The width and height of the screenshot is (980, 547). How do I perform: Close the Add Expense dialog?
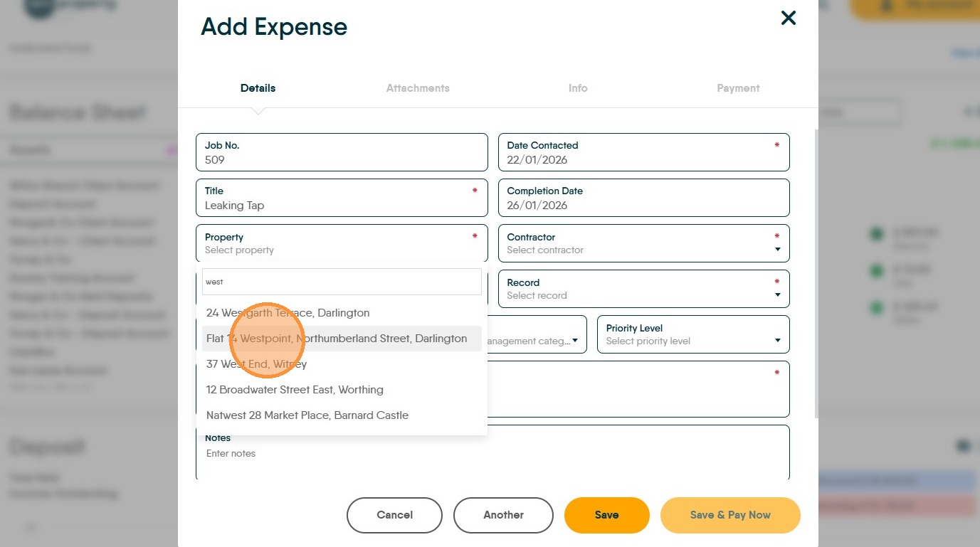point(788,18)
